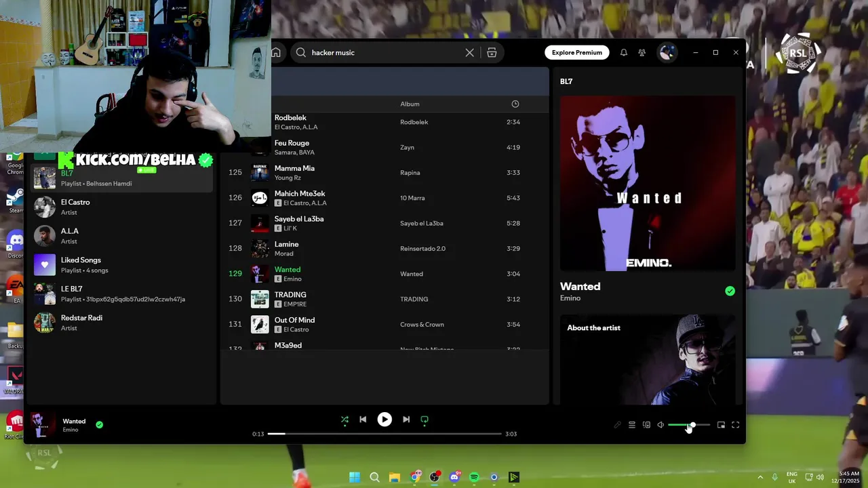Skip to the previous track
Image resolution: width=868 pixels, height=488 pixels.
[363, 420]
